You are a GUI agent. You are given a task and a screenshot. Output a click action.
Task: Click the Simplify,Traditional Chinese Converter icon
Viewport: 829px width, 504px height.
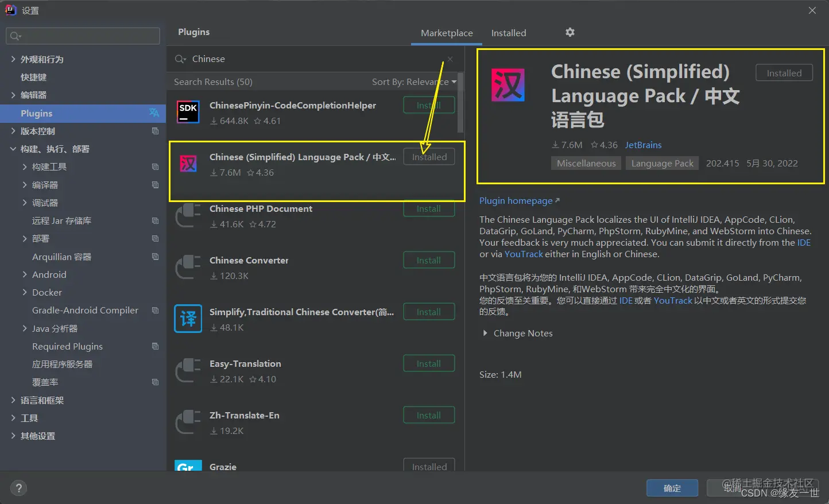click(188, 319)
